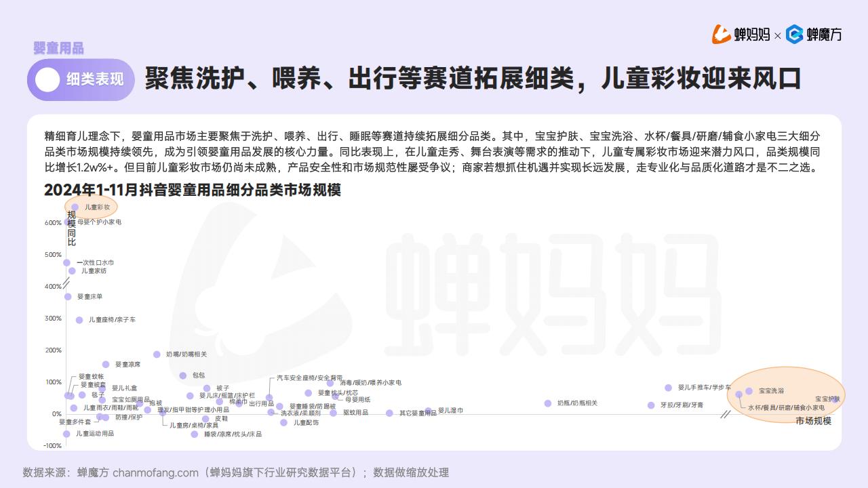Image resolution: width=868 pixels, height=488 pixels.
Task: Select the 宝宝如厕用品 label
Action: (x=131, y=400)
